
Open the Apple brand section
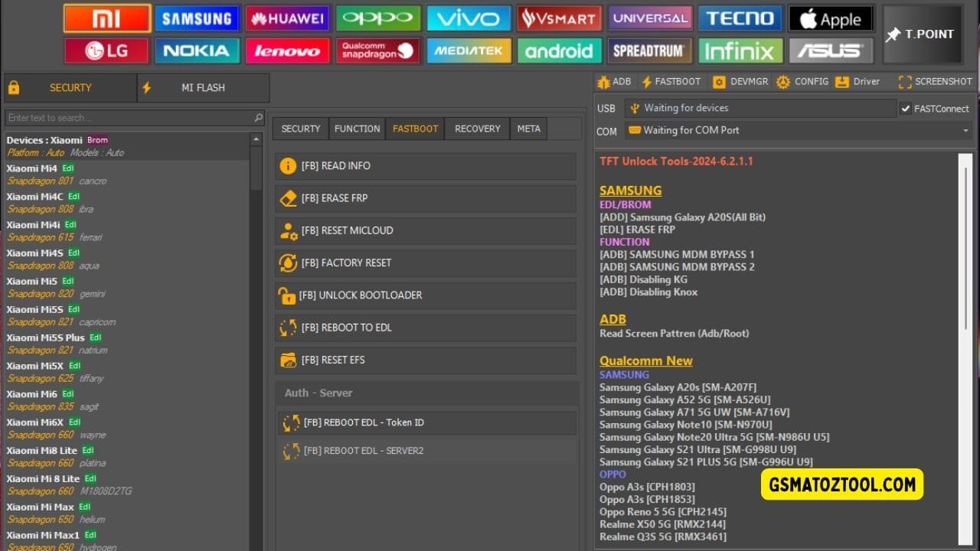(x=831, y=18)
